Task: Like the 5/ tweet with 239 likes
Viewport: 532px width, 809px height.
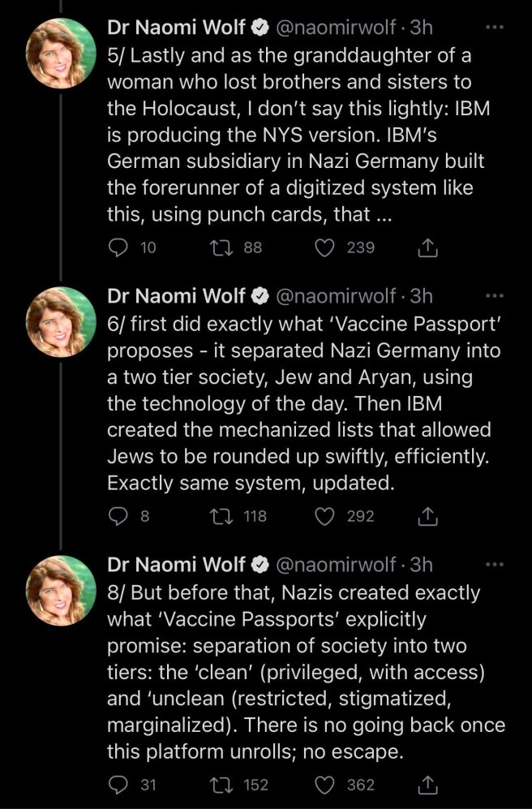Action: (x=325, y=248)
